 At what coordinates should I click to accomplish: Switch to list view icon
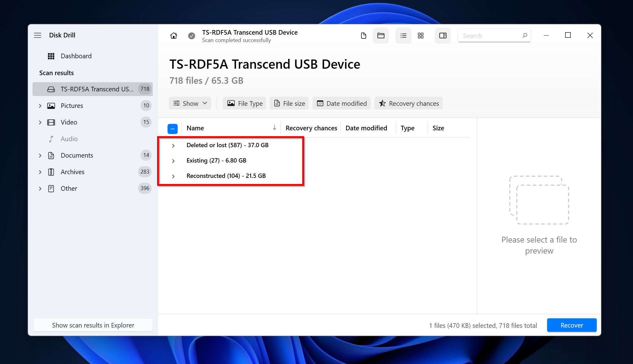point(403,36)
